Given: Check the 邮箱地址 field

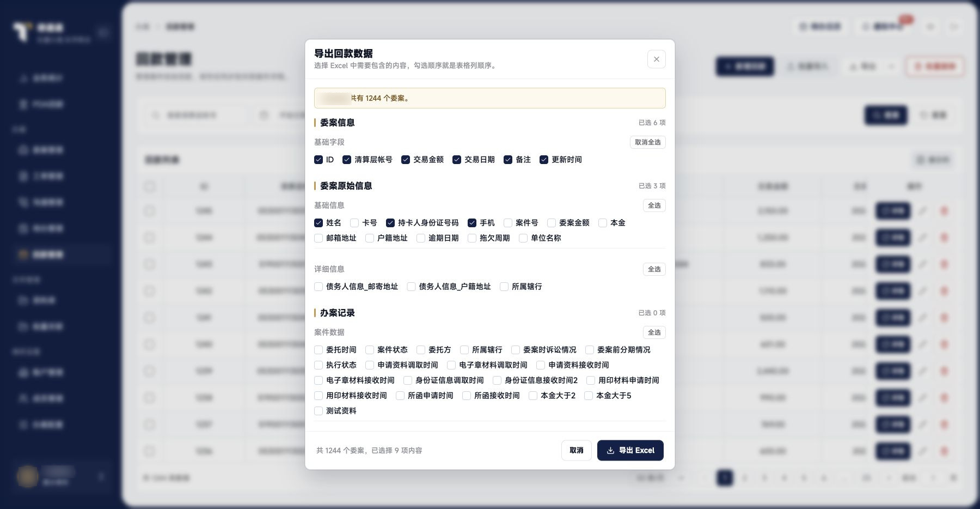Looking at the screenshot, I should (318, 238).
